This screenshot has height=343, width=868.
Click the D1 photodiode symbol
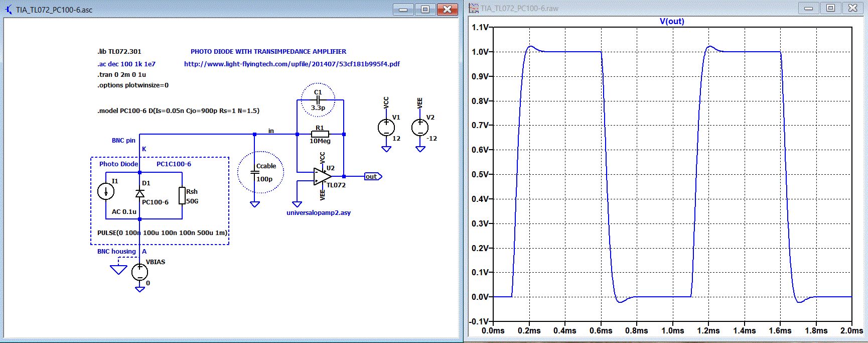point(140,193)
